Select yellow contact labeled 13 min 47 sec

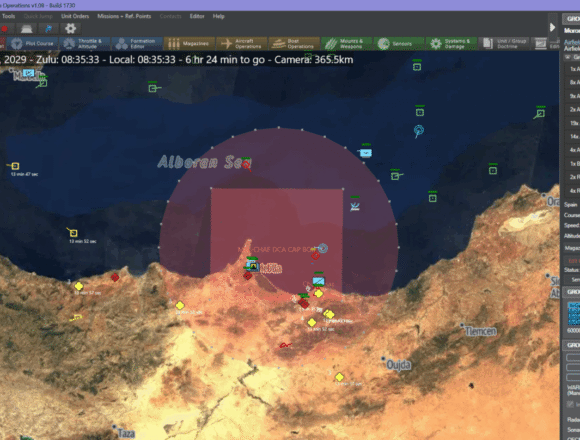[x=15, y=166]
